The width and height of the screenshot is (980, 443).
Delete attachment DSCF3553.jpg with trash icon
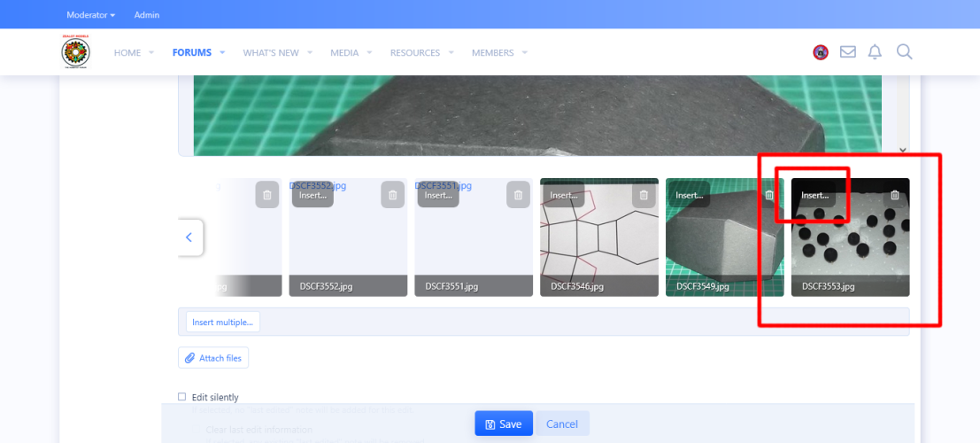(895, 195)
